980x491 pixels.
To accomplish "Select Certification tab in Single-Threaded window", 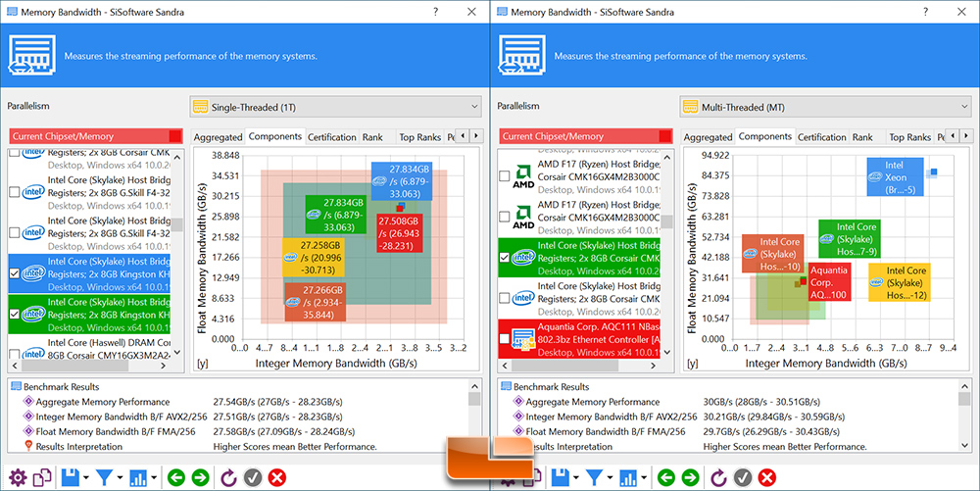I will point(332,137).
